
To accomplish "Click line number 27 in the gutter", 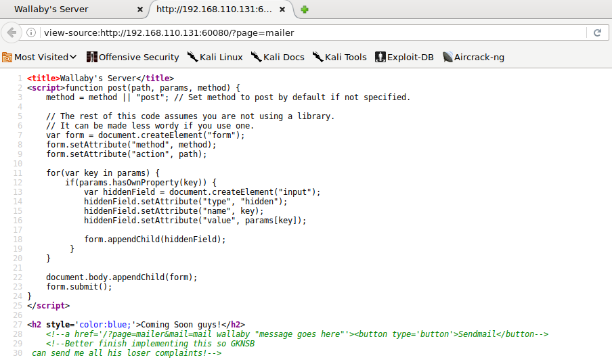I will (x=18, y=325).
